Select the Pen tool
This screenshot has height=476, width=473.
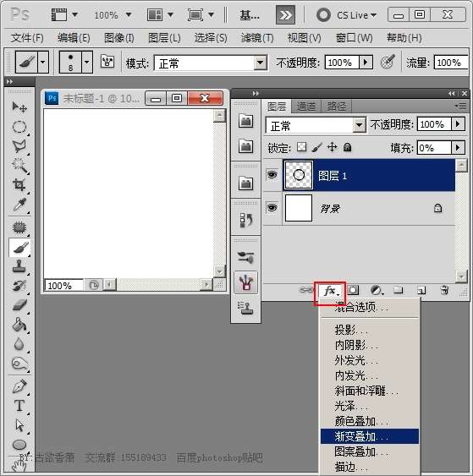coord(19,386)
